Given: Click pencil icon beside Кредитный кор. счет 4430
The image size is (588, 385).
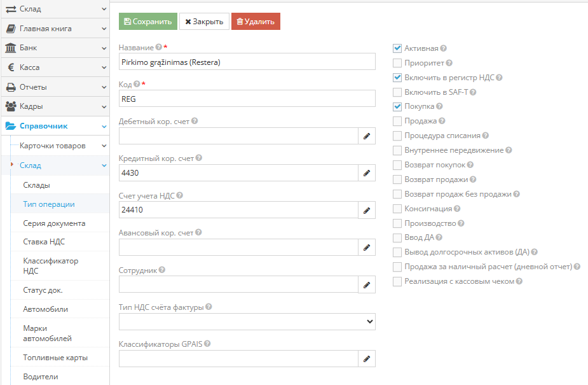Looking at the screenshot, I should 367,173.
